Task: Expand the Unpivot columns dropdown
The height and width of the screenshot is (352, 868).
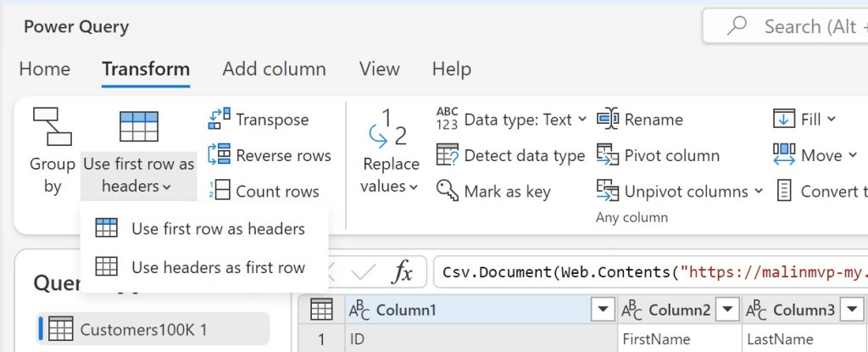Action: (x=758, y=192)
